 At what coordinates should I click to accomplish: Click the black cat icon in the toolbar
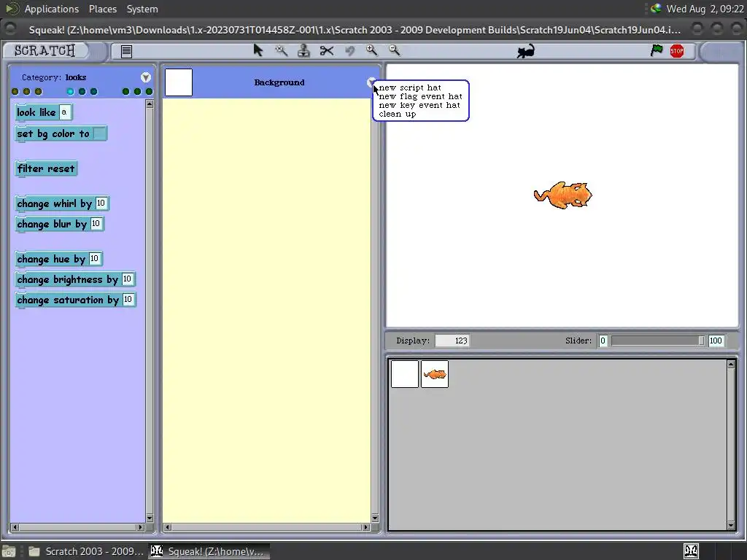coord(526,51)
